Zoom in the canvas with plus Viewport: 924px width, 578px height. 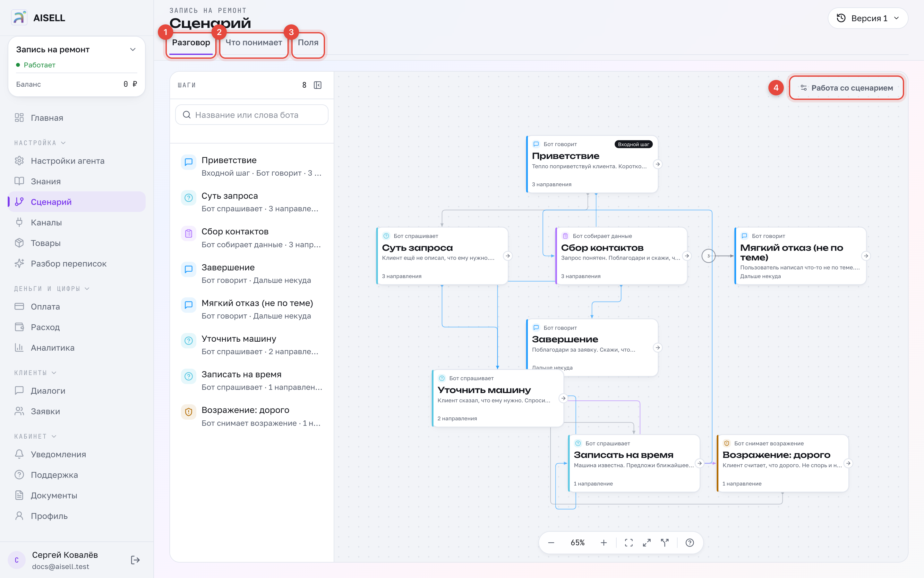coord(604,542)
